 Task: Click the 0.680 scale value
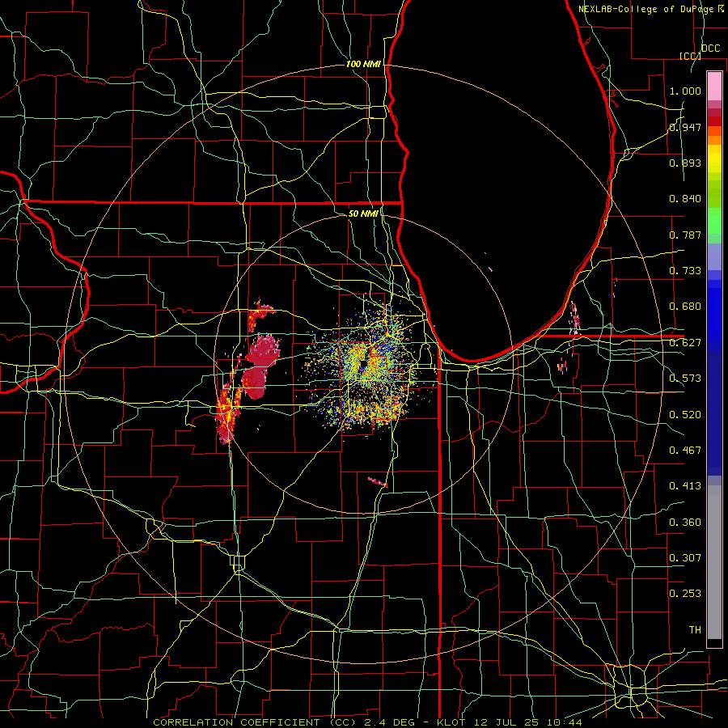pyautogui.click(x=685, y=307)
